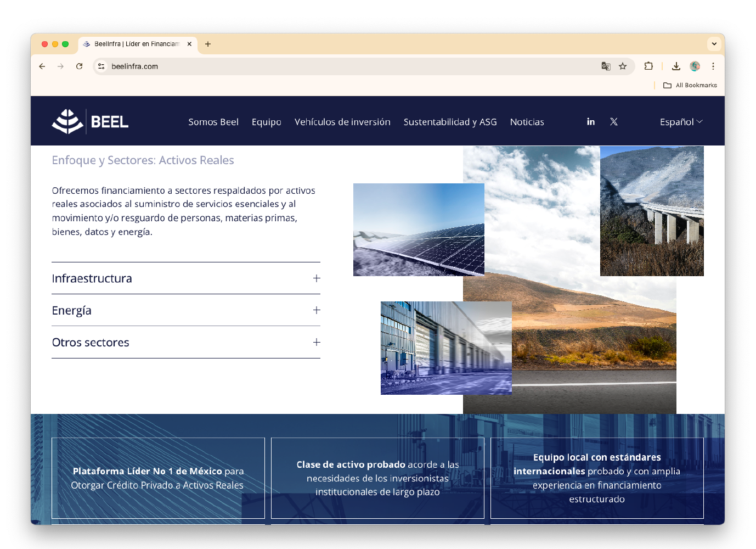Bookmark this page with the star icon
The image size is (756, 549).
[x=623, y=66]
